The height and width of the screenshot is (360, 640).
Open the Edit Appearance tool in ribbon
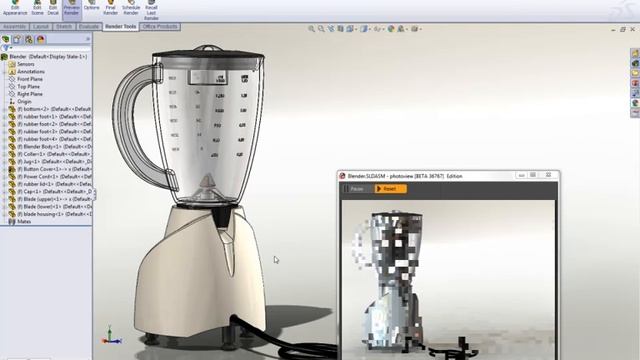pos(15,8)
